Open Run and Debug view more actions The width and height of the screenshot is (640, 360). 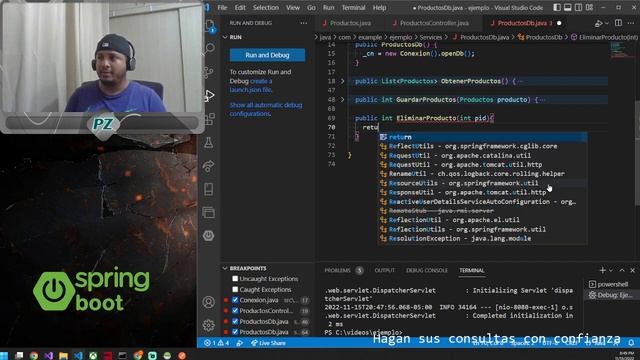[x=304, y=23]
